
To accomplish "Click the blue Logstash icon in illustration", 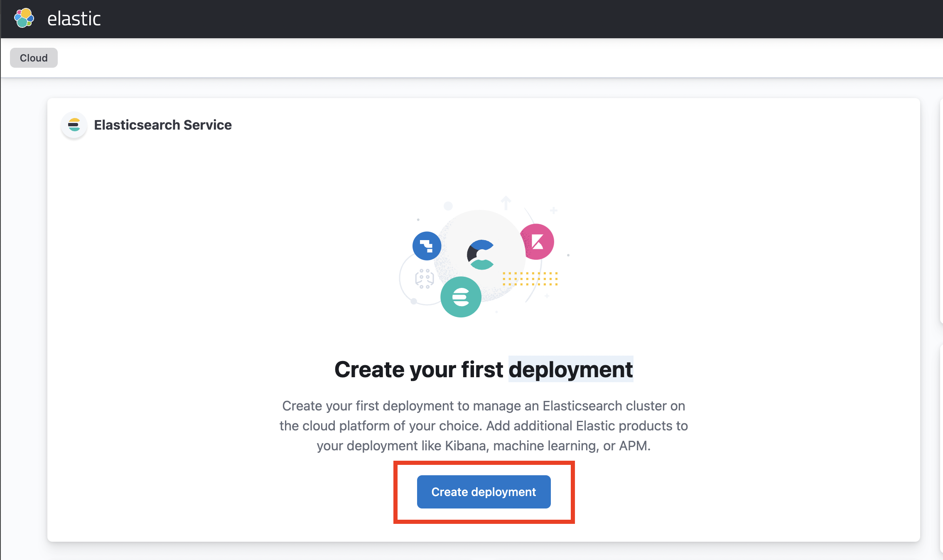I will (x=427, y=246).
